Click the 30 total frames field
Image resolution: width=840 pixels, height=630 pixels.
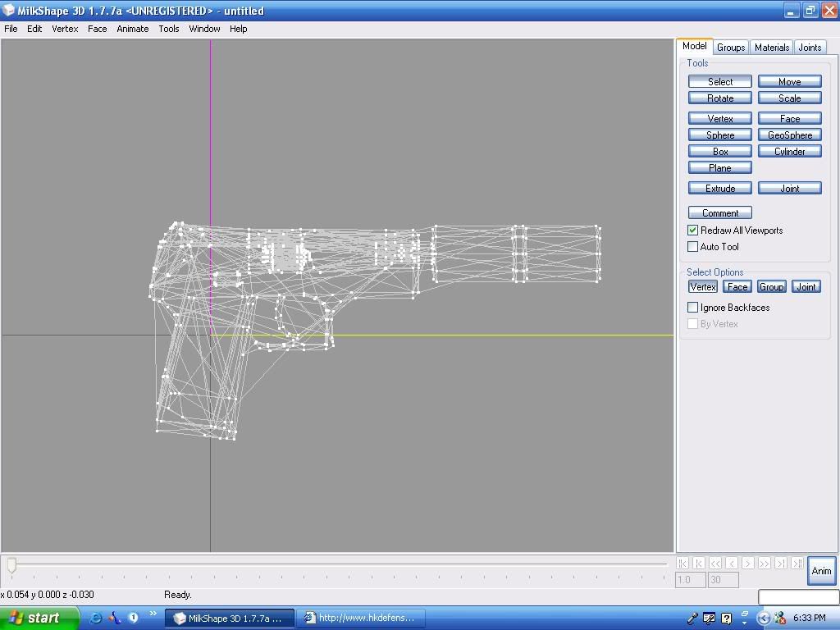[724, 580]
